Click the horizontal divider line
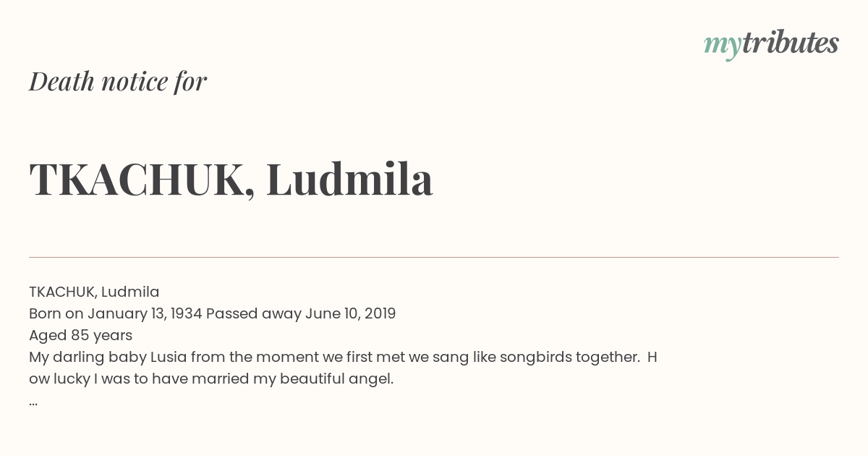 tap(434, 257)
